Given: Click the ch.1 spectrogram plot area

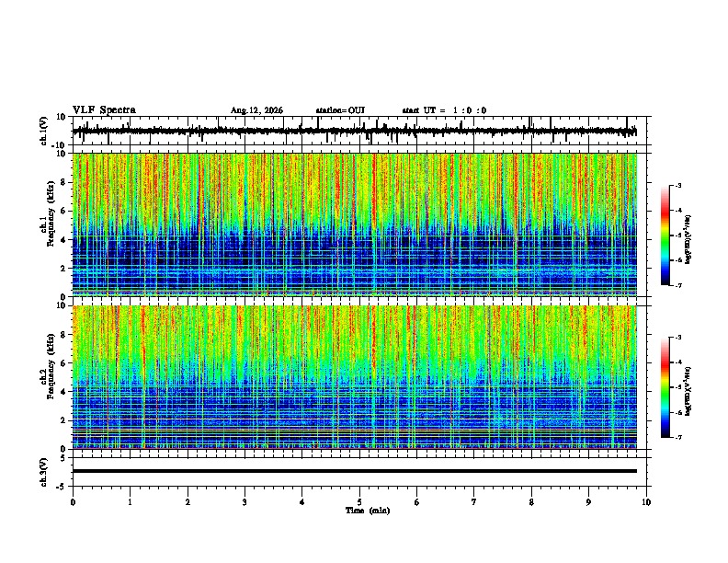Looking at the screenshot, I should (x=355, y=224).
